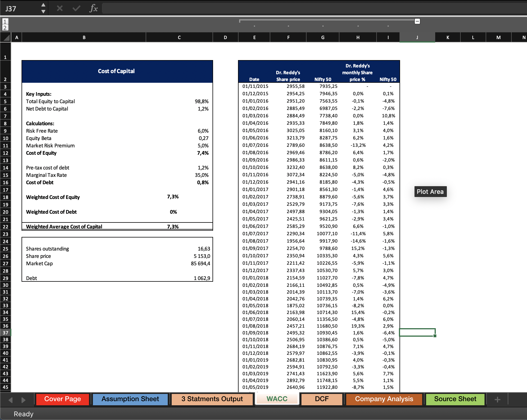Select outline level 1 button
This screenshot has width=527, height=420.
pos(5,21)
